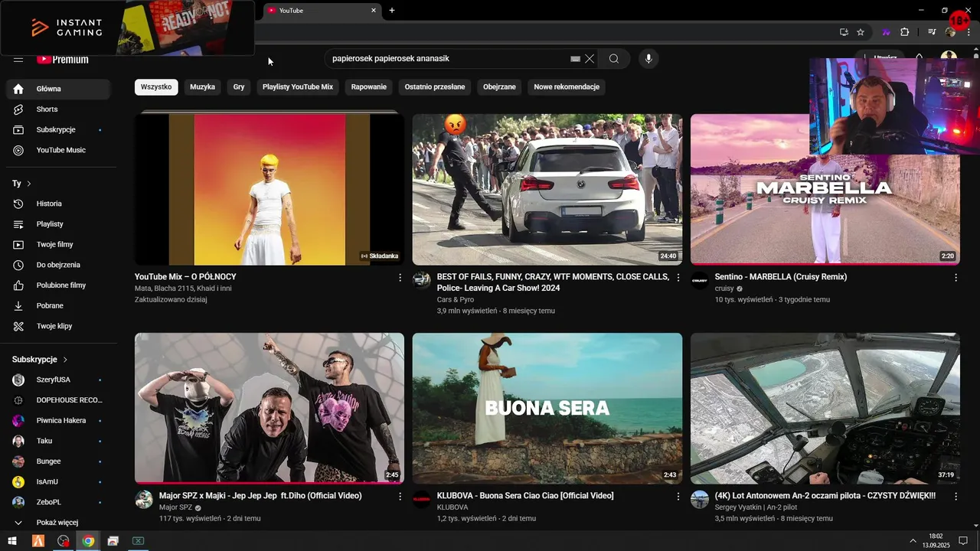Bookmark this page with star icon
The height and width of the screenshot is (551, 980).
click(x=861, y=32)
